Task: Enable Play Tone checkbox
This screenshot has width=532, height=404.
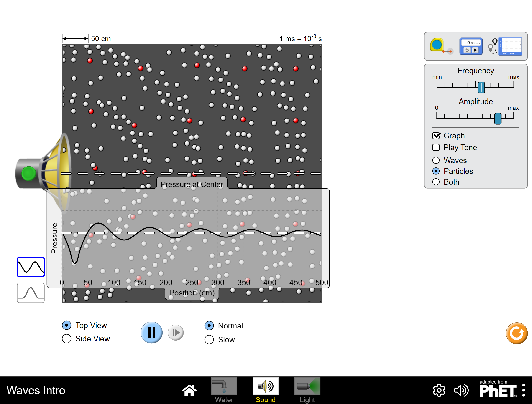Action: click(x=436, y=147)
